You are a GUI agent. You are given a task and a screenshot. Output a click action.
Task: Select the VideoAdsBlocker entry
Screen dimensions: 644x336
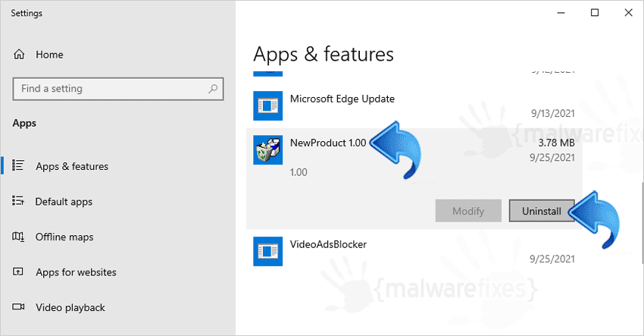[x=414, y=251]
